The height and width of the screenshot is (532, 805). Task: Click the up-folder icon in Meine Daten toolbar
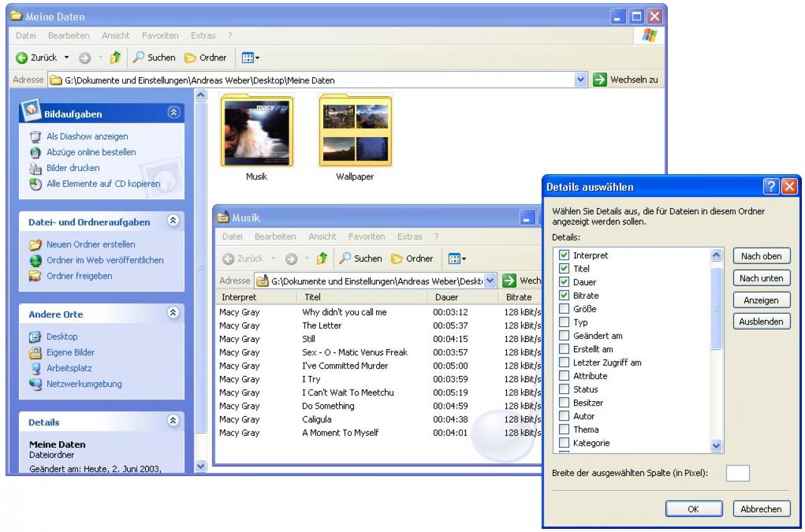click(115, 58)
